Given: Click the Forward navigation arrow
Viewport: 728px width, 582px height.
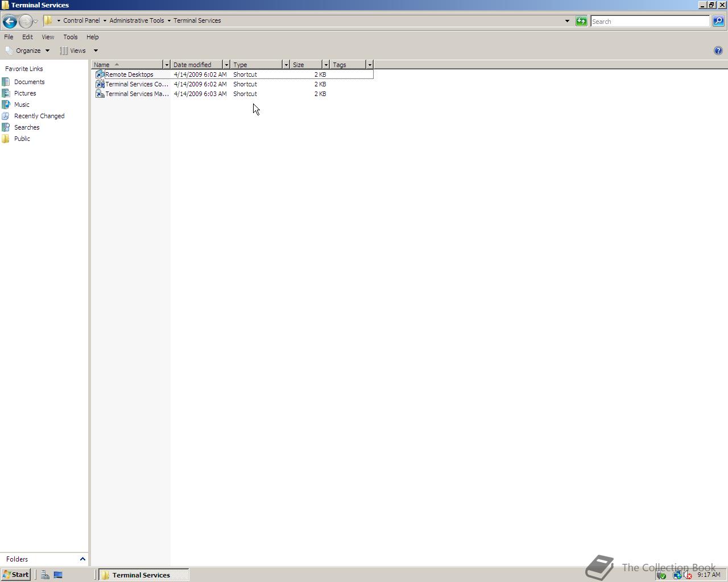Looking at the screenshot, I should 25,22.
